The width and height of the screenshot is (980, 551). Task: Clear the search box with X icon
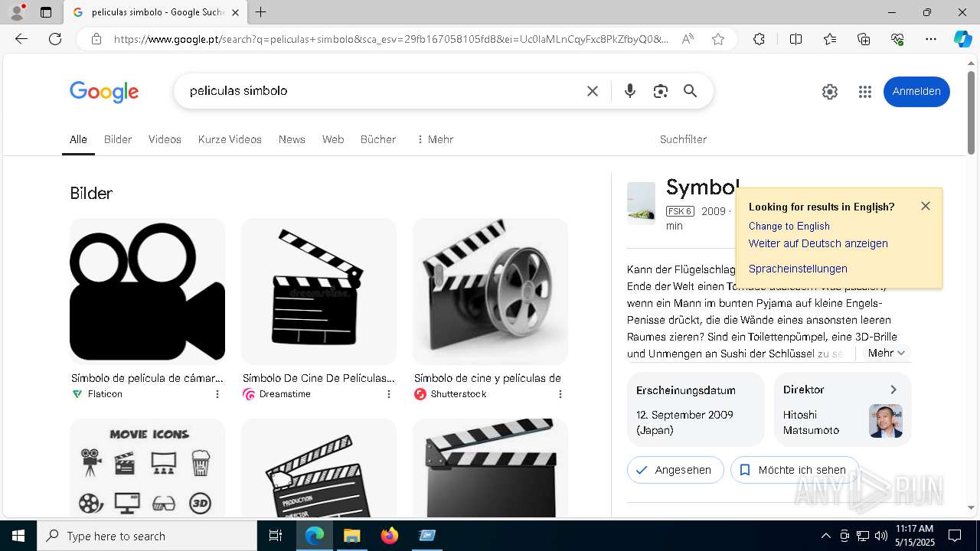tap(593, 91)
